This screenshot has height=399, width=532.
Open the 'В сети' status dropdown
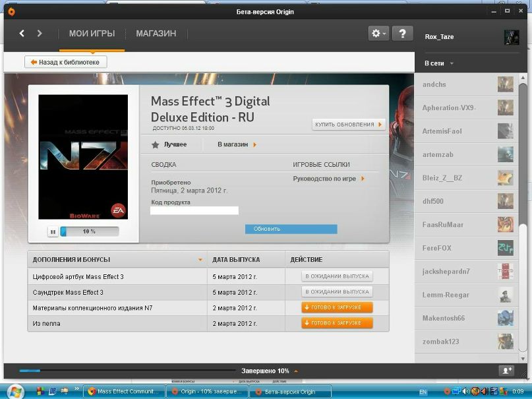(439, 63)
